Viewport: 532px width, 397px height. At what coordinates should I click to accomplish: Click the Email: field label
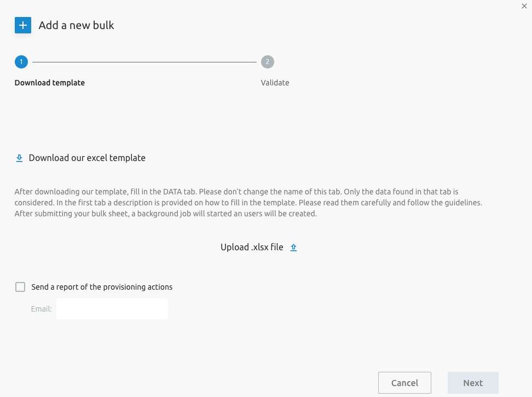42,309
